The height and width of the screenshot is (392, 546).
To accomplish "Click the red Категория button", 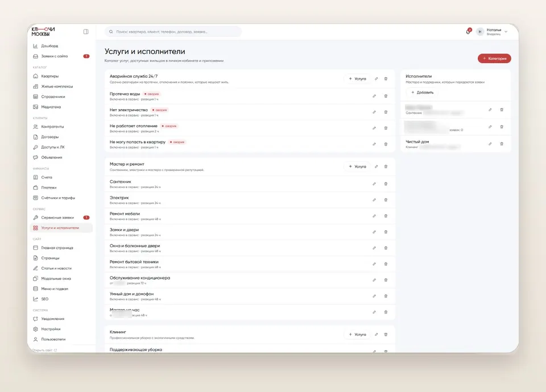I will (494, 59).
